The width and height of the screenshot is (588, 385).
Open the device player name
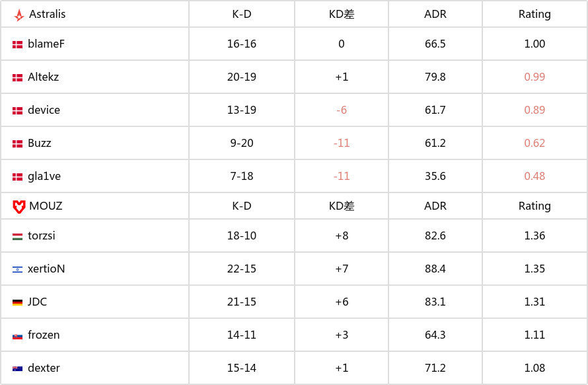[44, 110]
